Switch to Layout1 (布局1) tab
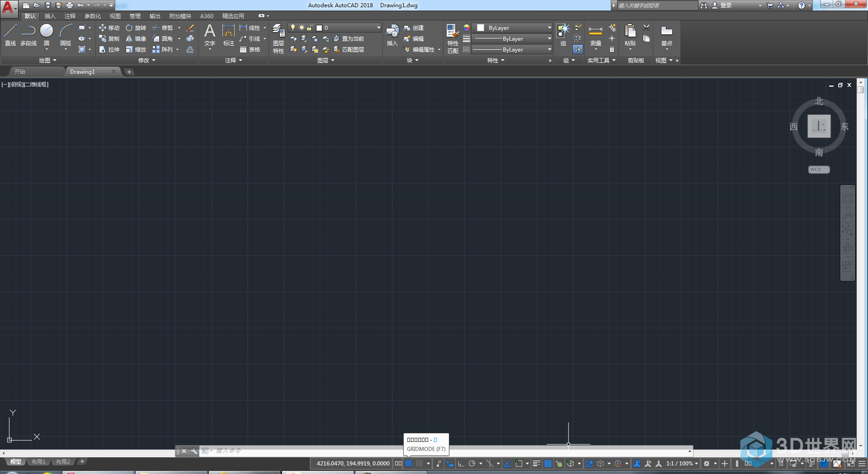Screen dimensions: 868x474 click(39, 462)
